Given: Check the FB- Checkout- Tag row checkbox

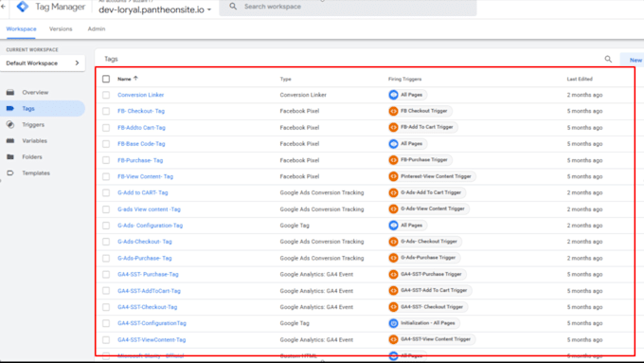Looking at the screenshot, I should click(106, 111).
